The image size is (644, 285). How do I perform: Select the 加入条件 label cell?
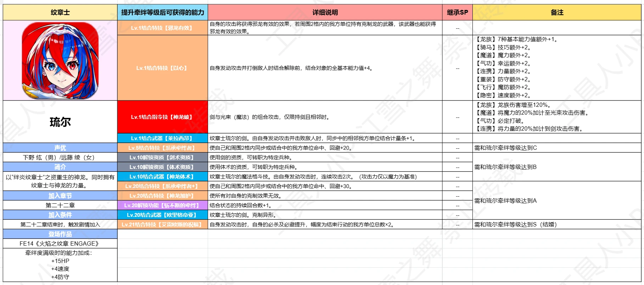coord(60,215)
